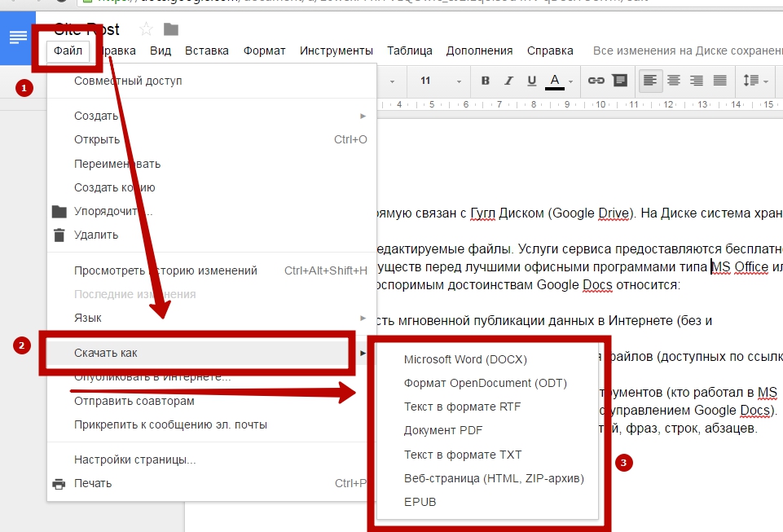This screenshot has width=783, height=532.
Task: Align text to the left
Action: [650, 81]
